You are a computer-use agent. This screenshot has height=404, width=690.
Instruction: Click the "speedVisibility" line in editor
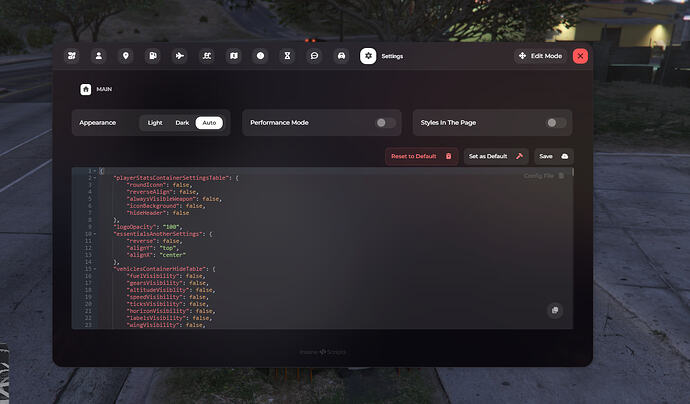(168, 297)
